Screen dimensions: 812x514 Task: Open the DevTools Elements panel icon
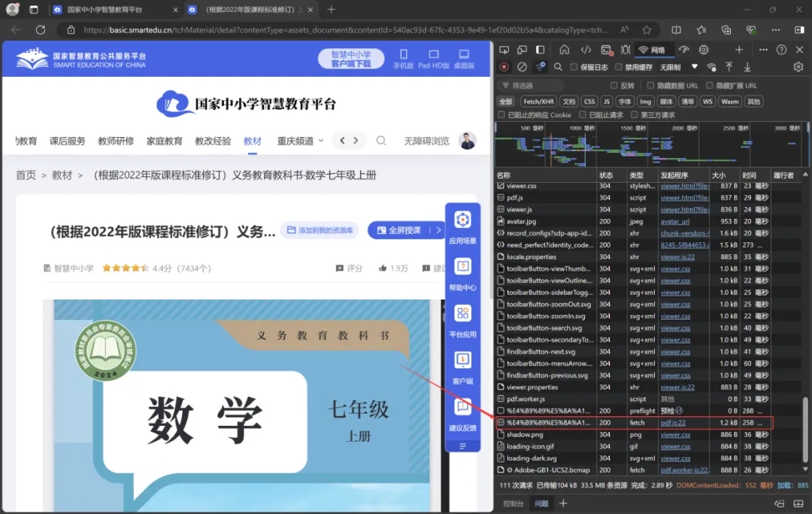click(586, 50)
